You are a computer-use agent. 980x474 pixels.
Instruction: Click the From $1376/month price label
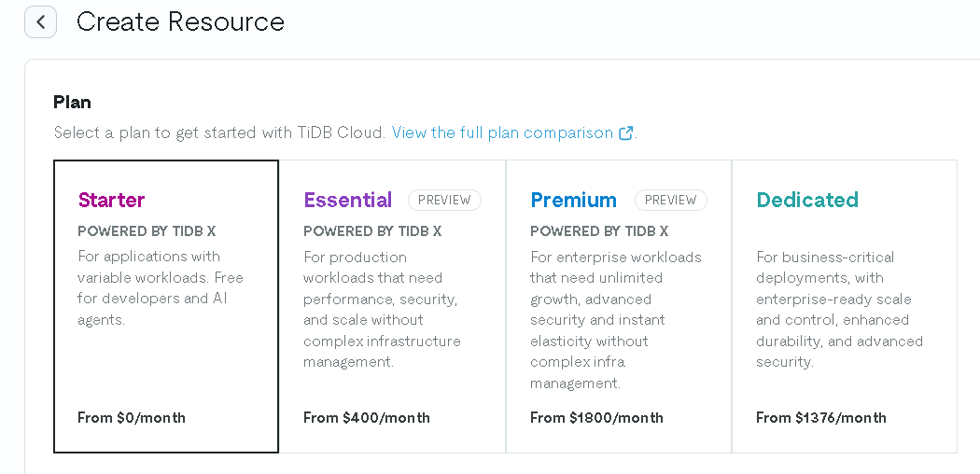[820, 417]
